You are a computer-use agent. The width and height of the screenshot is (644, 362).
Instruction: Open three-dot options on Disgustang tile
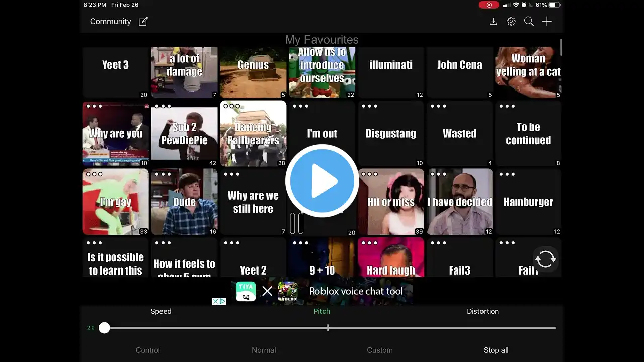tap(369, 106)
